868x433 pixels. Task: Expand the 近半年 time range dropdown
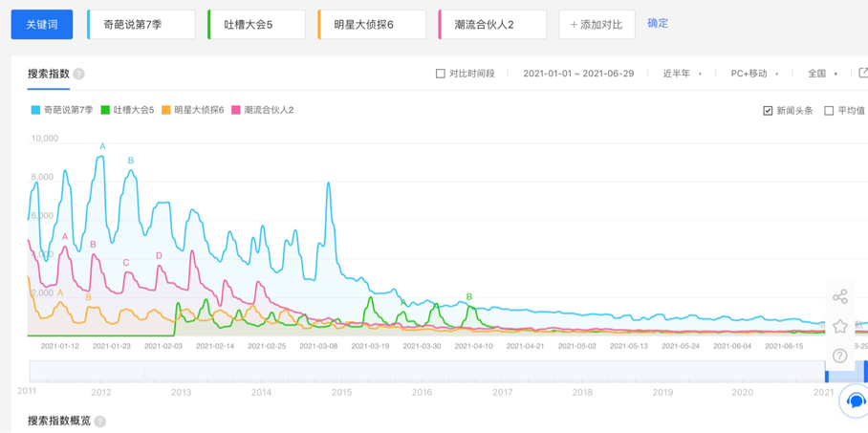click(x=682, y=74)
